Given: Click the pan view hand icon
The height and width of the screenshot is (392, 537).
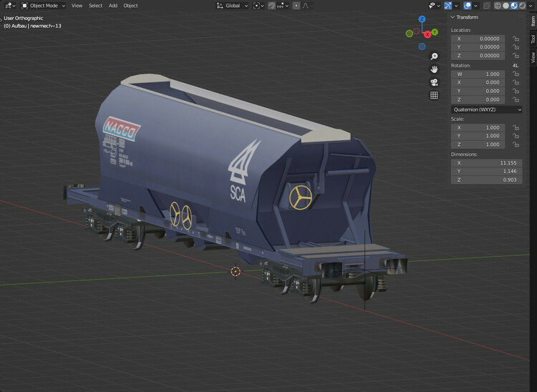Looking at the screenshot, I should (435, 69).
